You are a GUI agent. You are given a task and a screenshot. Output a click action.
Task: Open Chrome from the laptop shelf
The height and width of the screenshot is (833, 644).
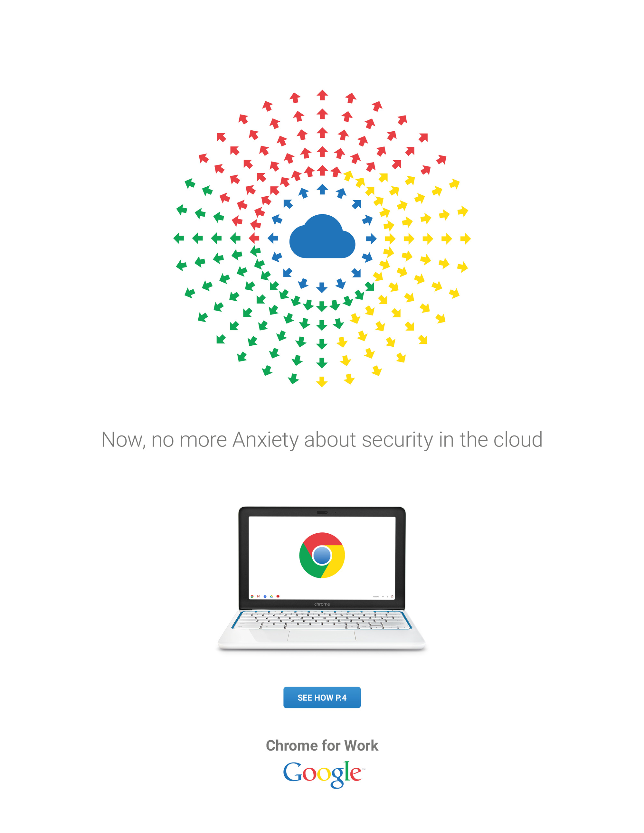coord(252,596)
